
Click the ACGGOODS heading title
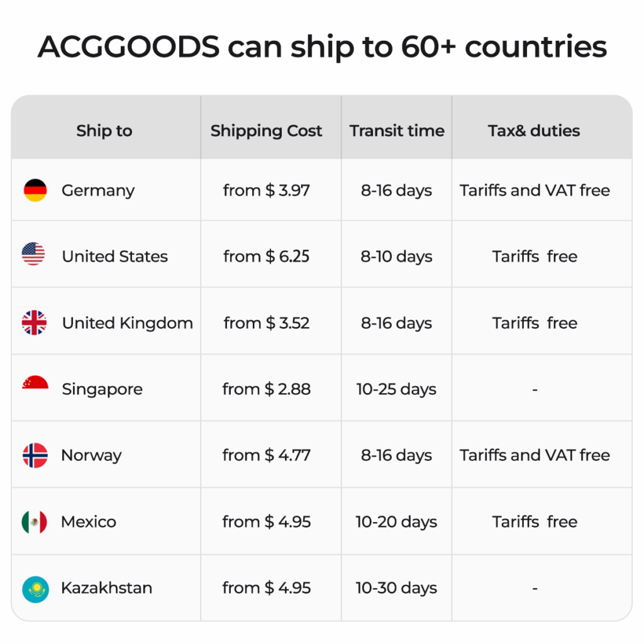point(322,47)
